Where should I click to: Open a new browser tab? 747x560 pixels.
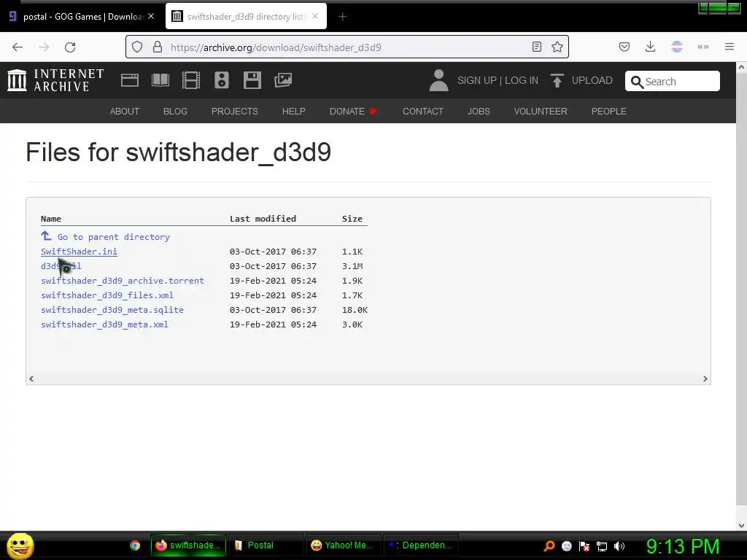[343, 17]
